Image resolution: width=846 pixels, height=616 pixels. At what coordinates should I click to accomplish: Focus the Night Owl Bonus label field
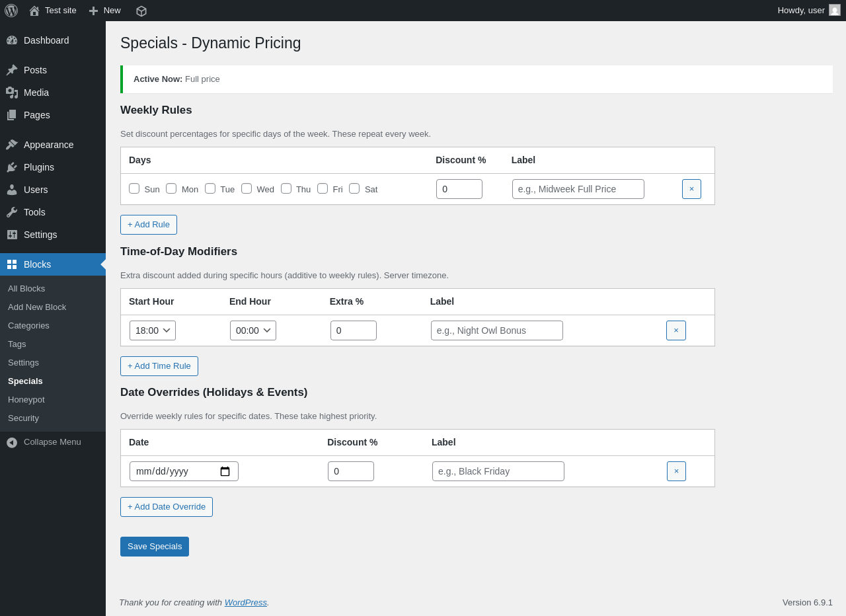(497, 330)
